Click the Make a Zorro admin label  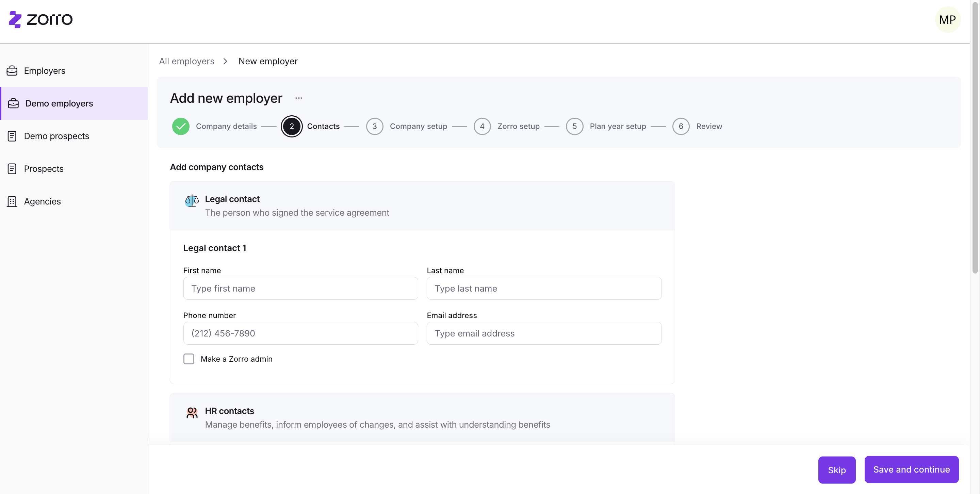(x=236, y=359)
